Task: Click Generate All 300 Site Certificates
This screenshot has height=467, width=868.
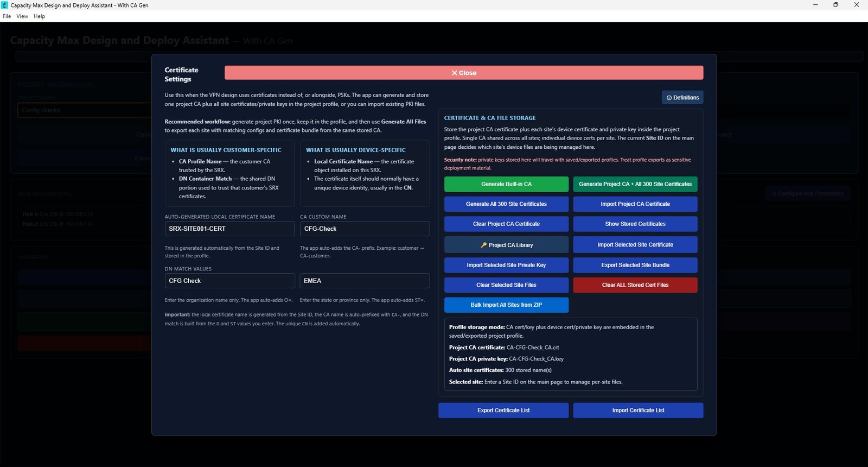Action: tap(506, 204)
